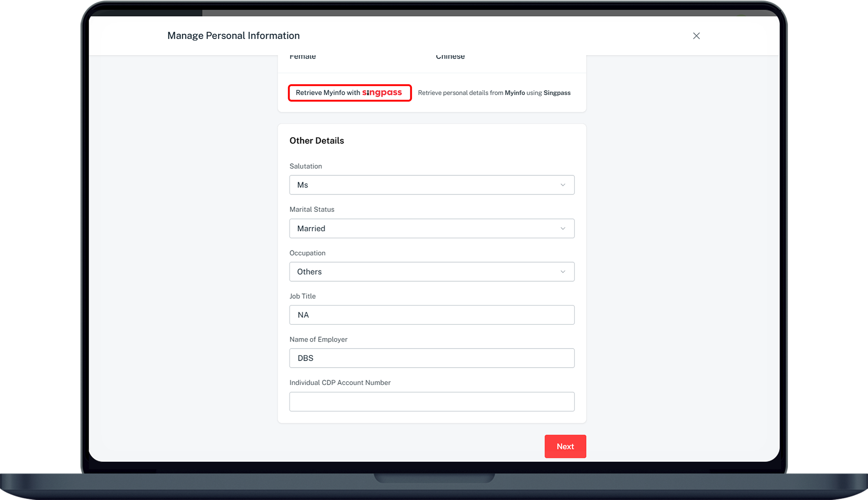Image resolution: width=868 pixels, height=500 pixels.
Task: Open the Marital Status dropdown showing Married
Action: pos(432,228)
